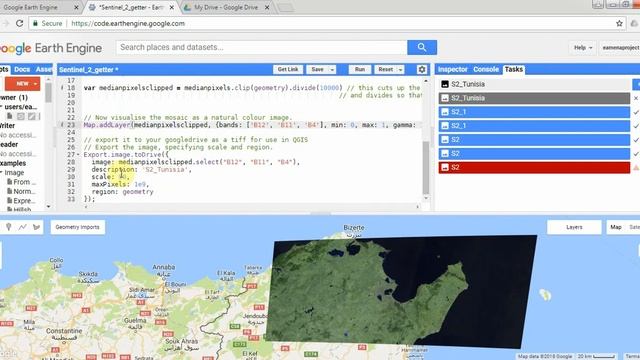Open the Geometry Imports panel

point(78,227)
